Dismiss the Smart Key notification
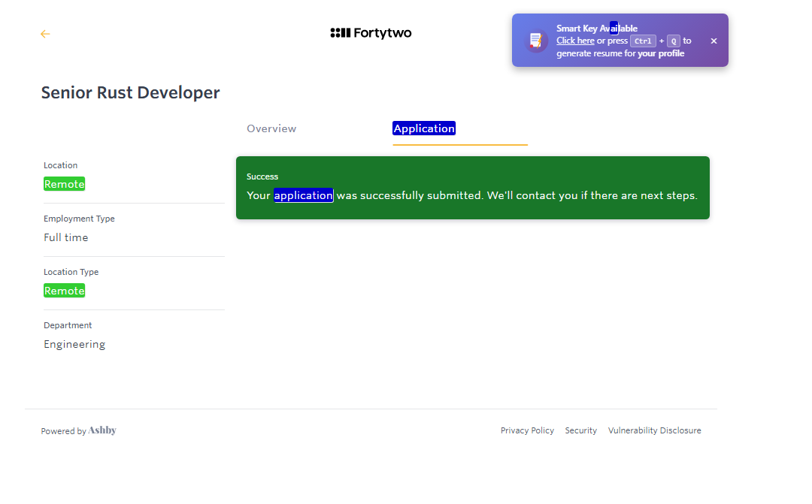Screen dimensions: 812x504 (714, 41)
